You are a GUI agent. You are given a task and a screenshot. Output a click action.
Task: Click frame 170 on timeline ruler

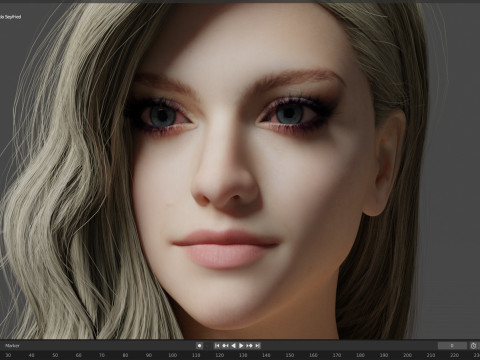tap(337, 355)
